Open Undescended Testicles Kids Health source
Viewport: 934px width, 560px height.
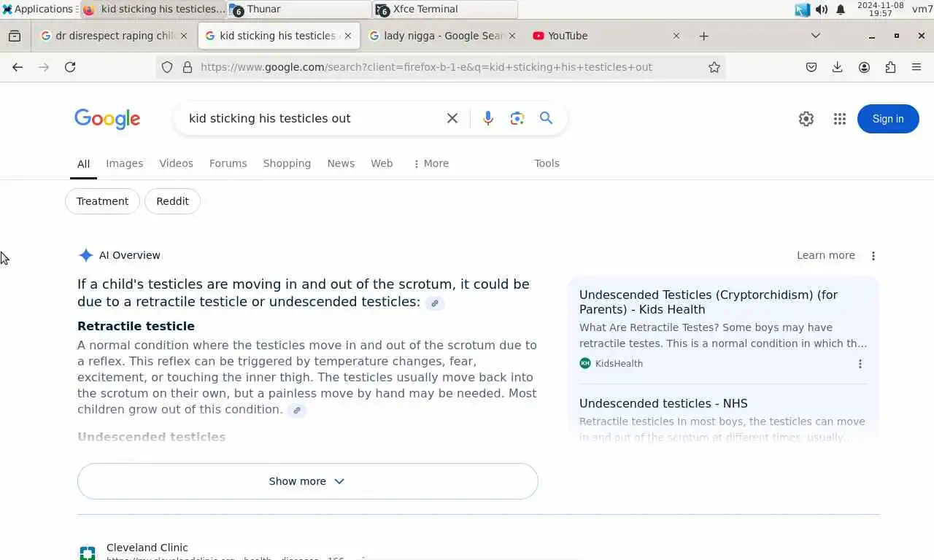click(709, 302)
